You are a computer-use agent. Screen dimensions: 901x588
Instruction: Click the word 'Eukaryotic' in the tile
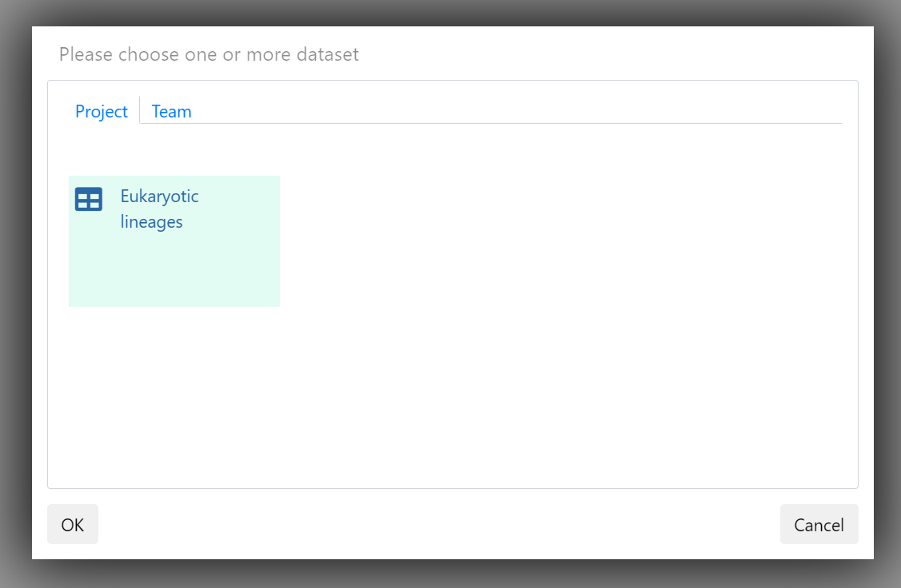pos(159,197)
